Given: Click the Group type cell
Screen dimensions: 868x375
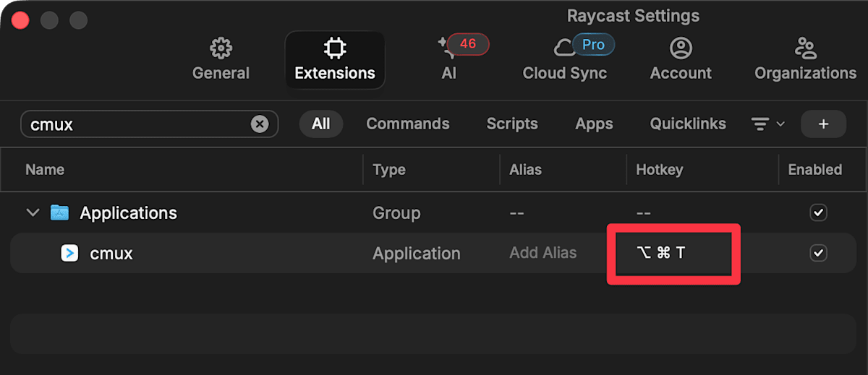Looking at the screenshot, I should 396,213.
